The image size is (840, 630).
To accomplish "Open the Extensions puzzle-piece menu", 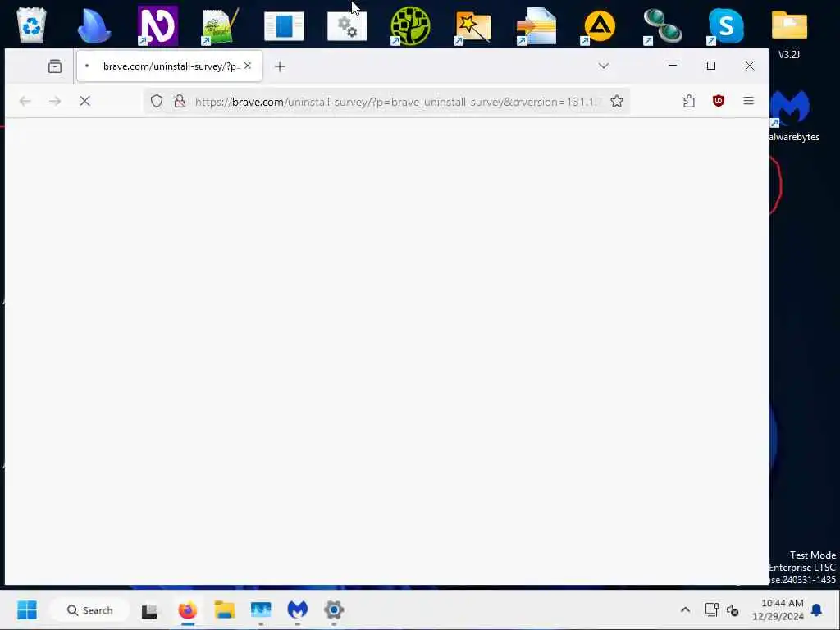I will tap(689, 101).
